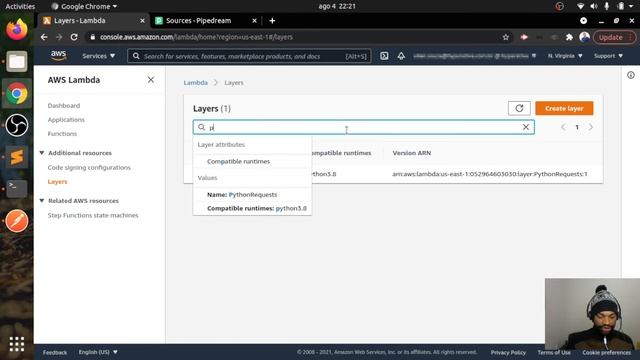Click the AWS logo home
Viewport: 640px width, 360px height.
pyautogui.click(x=58, y=56)
